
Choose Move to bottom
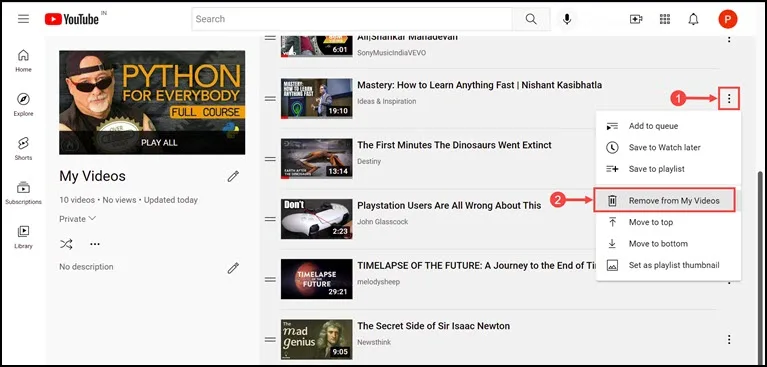pyautogui.click(x=668, y=244)
